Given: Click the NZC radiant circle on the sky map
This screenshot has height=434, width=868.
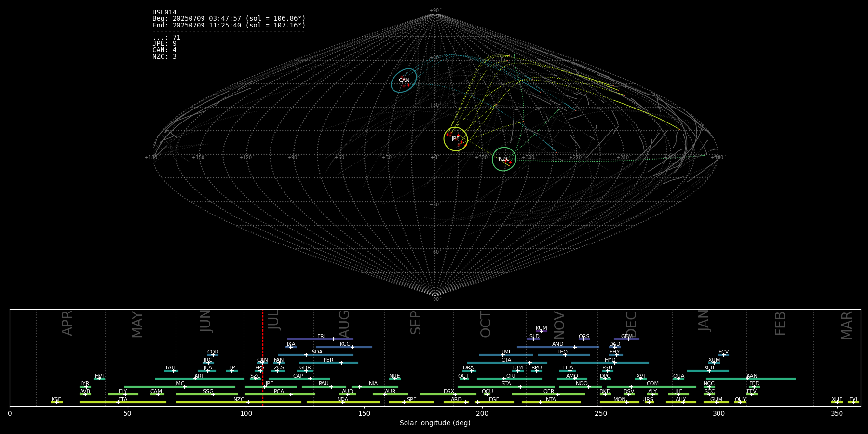Looking at the screenshot, I should tap(504, 159).
